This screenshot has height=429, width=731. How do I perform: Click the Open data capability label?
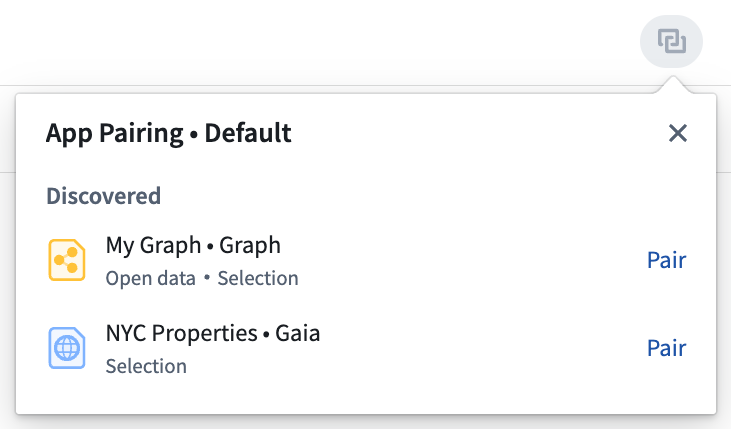[151, 278]
